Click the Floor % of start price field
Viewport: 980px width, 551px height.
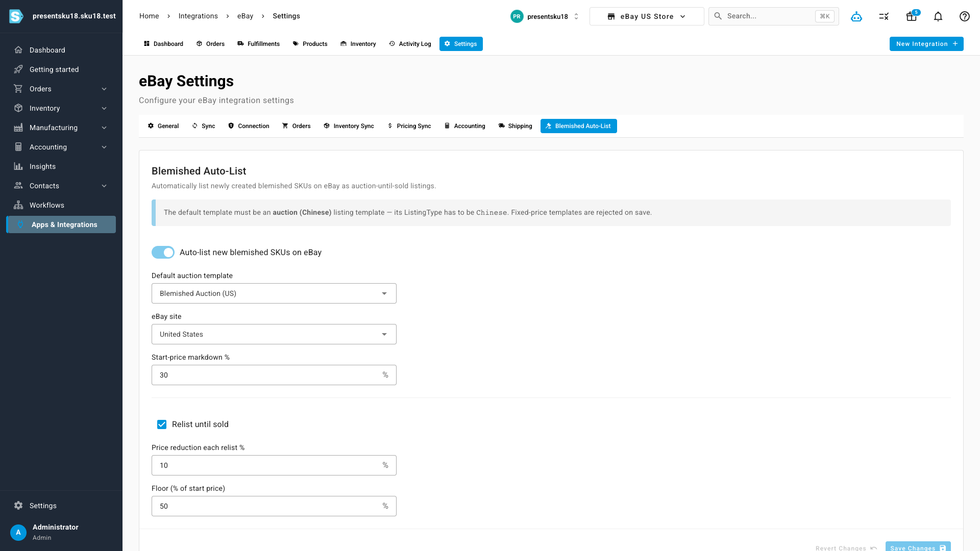[274, 506]
